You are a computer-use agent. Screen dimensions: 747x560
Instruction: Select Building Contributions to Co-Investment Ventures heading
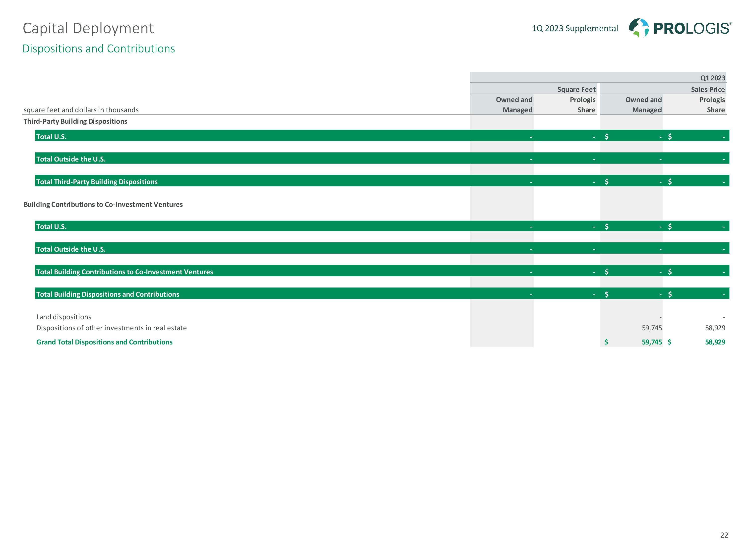click(x=103, y=204)
